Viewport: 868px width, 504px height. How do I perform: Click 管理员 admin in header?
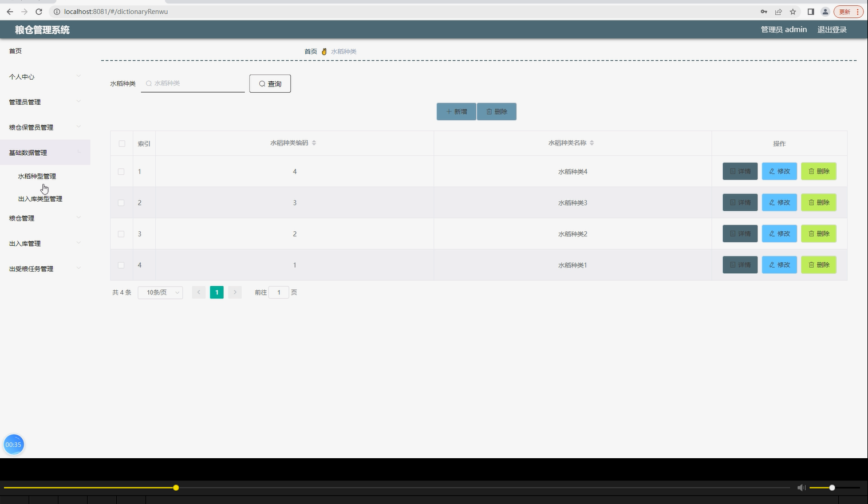pos(784,30)
